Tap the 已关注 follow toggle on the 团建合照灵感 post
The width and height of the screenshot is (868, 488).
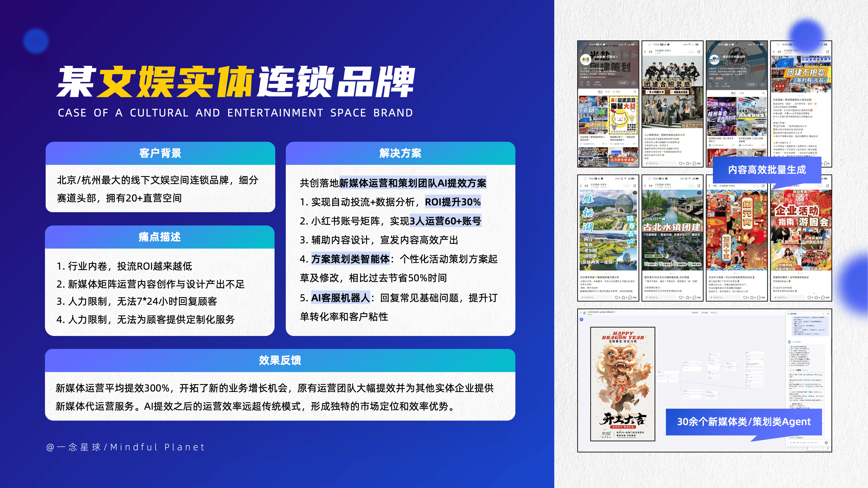tap(691, 52)
